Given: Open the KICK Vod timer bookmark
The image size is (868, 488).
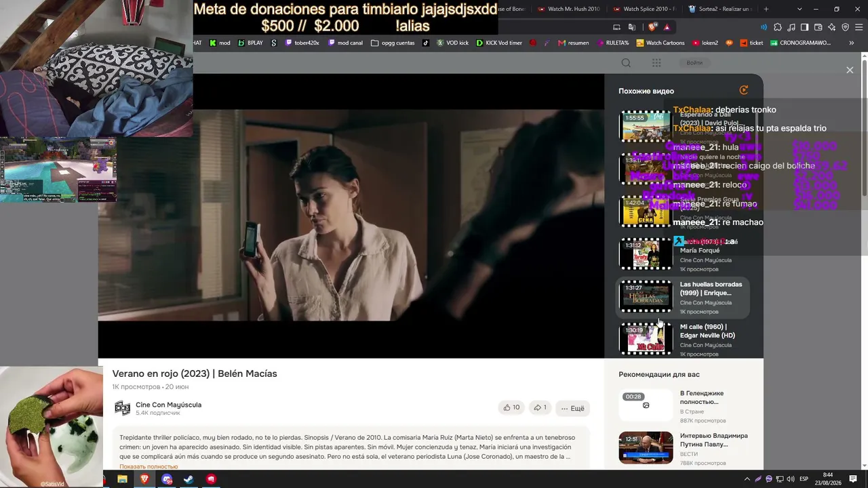Looking at the screenshot, I should [499, 43].
